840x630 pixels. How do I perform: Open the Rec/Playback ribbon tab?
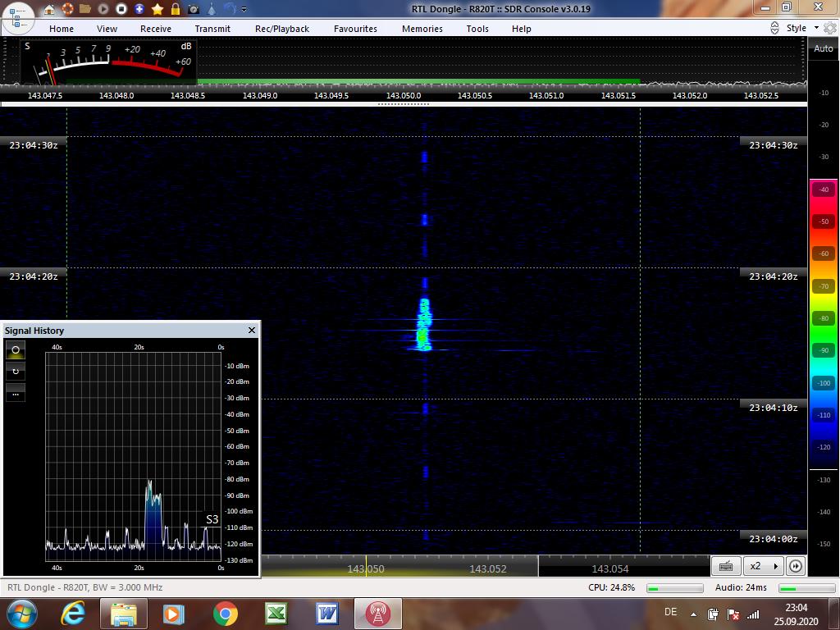pyautogui.click(x=282, y=29)
